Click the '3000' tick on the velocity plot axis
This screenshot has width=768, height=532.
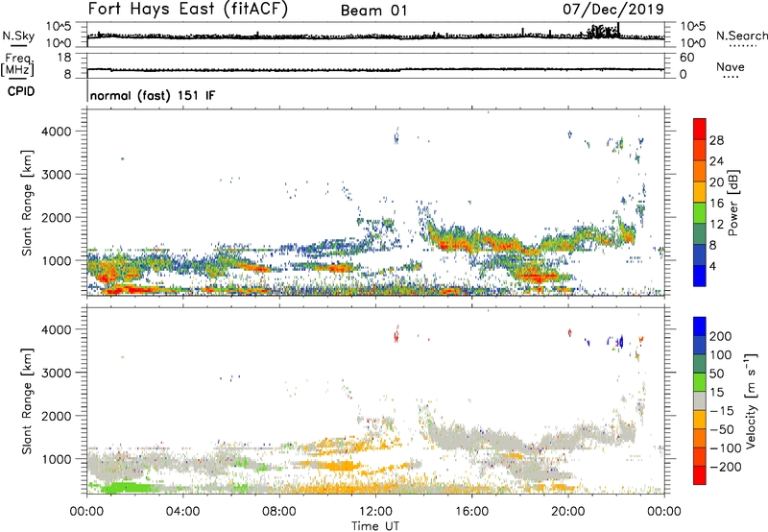57,373
